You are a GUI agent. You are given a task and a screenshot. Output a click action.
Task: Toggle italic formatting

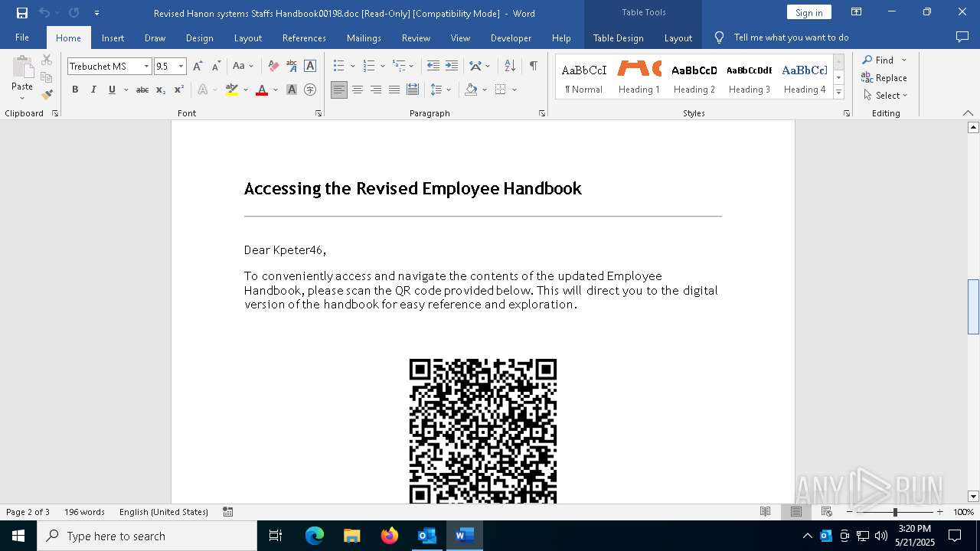(x=93, y=90)
